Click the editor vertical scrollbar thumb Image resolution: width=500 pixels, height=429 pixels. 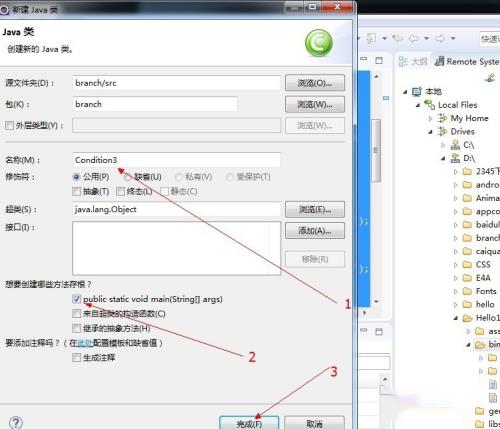(376, 150)
